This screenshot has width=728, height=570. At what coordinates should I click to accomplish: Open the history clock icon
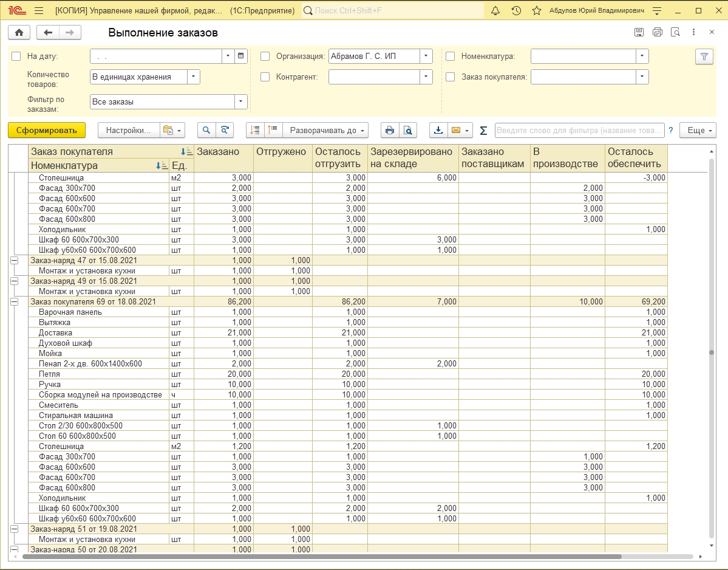click(516, 10)
